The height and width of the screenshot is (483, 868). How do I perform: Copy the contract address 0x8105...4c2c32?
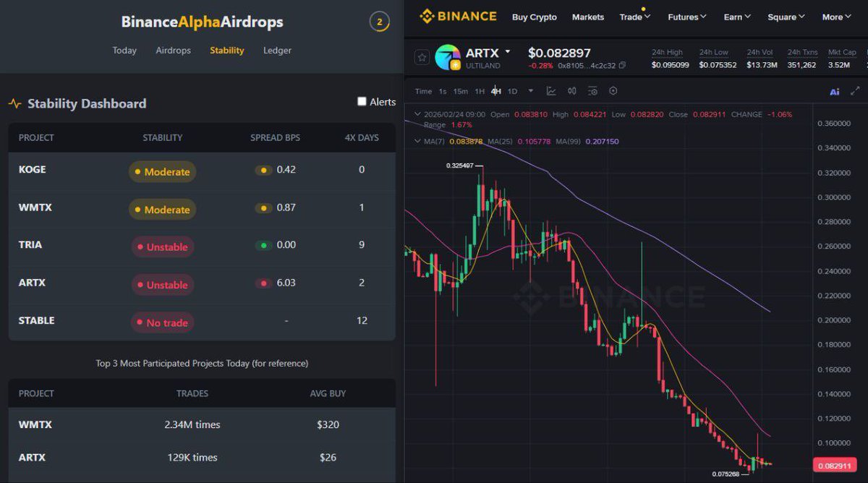click(x=622, y=65)
